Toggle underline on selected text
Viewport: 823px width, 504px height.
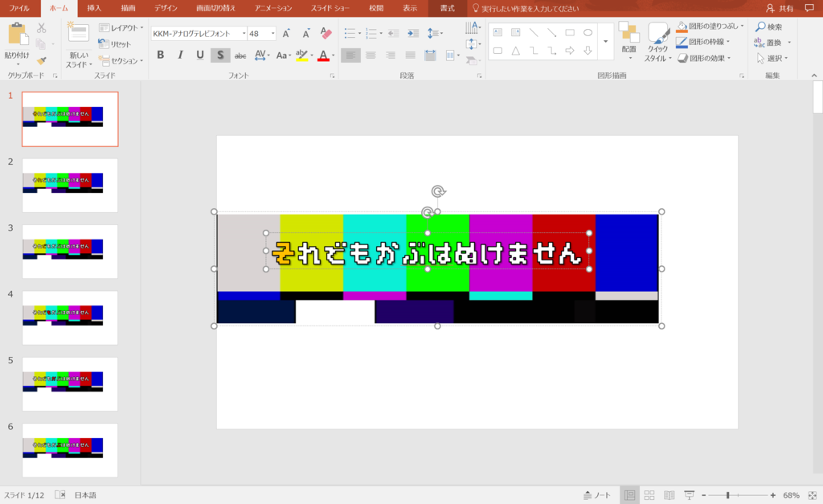click(200, 55)
